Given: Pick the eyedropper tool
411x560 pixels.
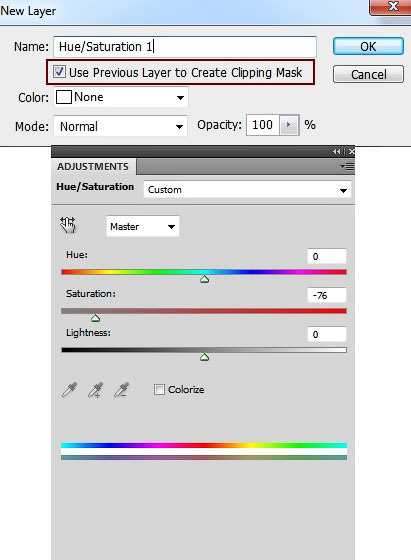Looking at the screenshot, I should point(69,390).
